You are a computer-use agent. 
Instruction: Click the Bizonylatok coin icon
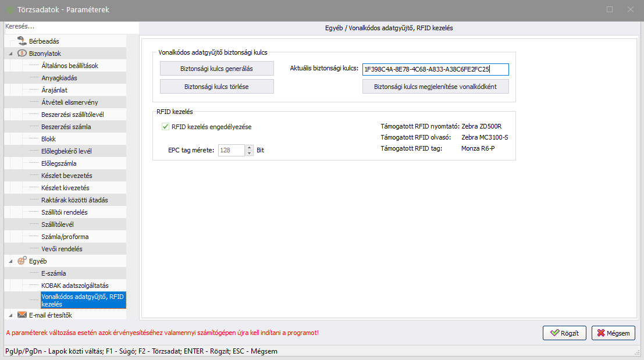click(22, 54)
